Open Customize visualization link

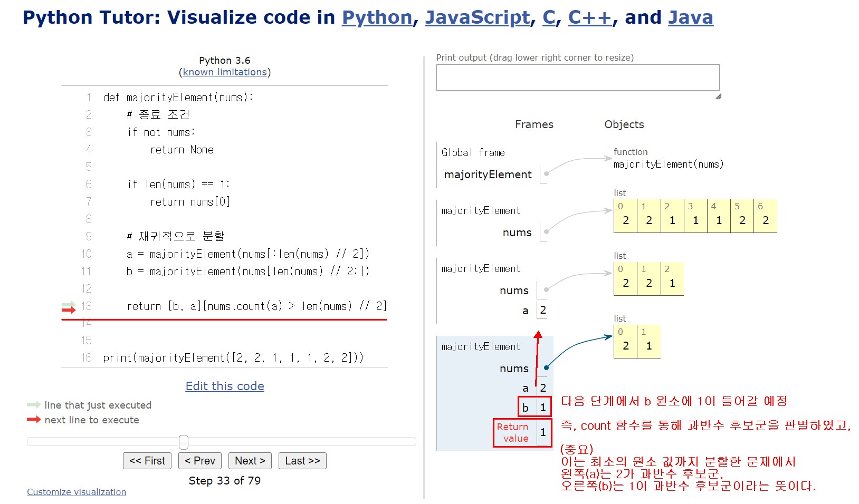[77, 492]
